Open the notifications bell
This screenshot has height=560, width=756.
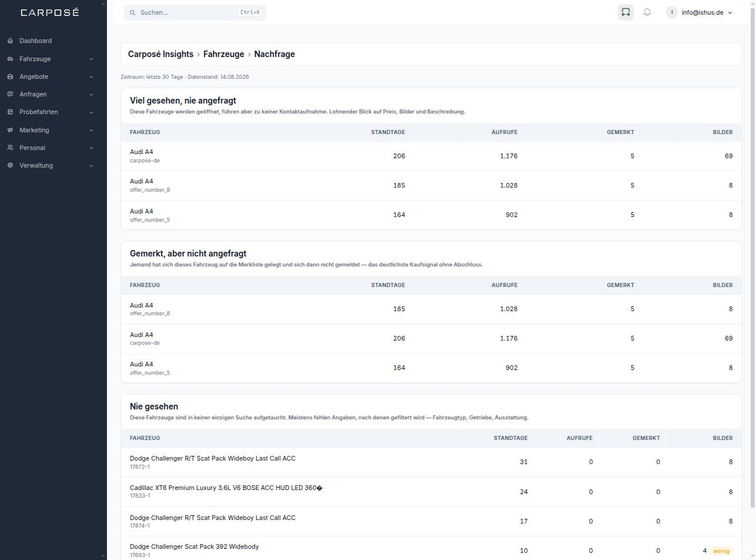click(647, 12)
